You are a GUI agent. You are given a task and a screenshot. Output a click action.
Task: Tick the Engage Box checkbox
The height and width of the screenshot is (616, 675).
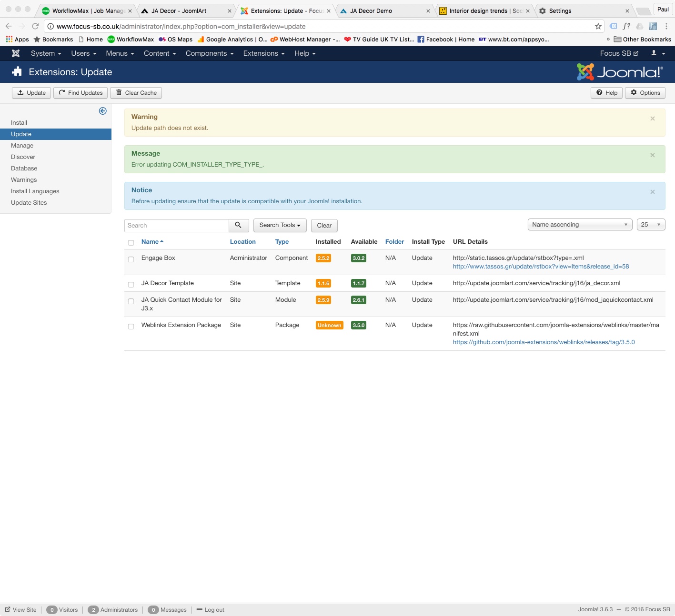pos(131,259)
